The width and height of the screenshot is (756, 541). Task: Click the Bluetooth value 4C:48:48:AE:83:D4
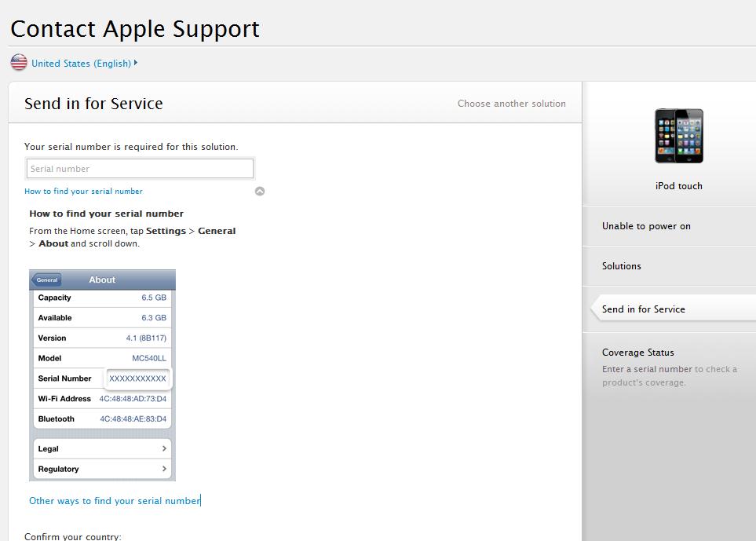[133, 419]
